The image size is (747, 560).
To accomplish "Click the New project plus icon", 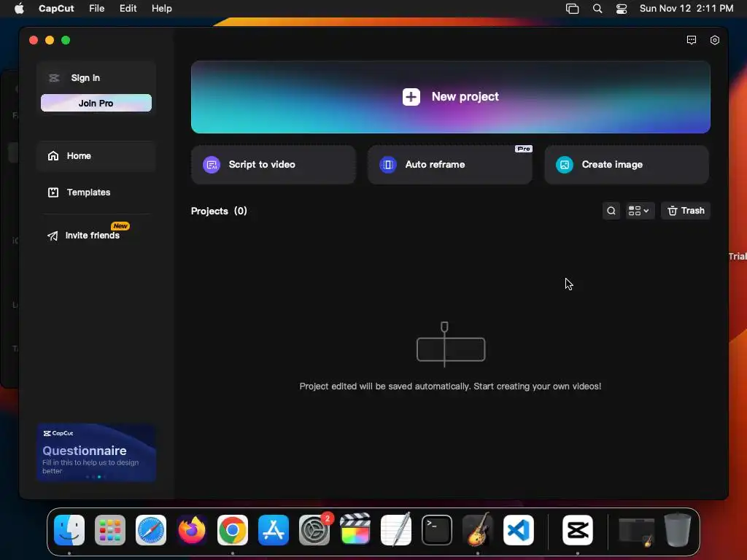I will point(411,97).
